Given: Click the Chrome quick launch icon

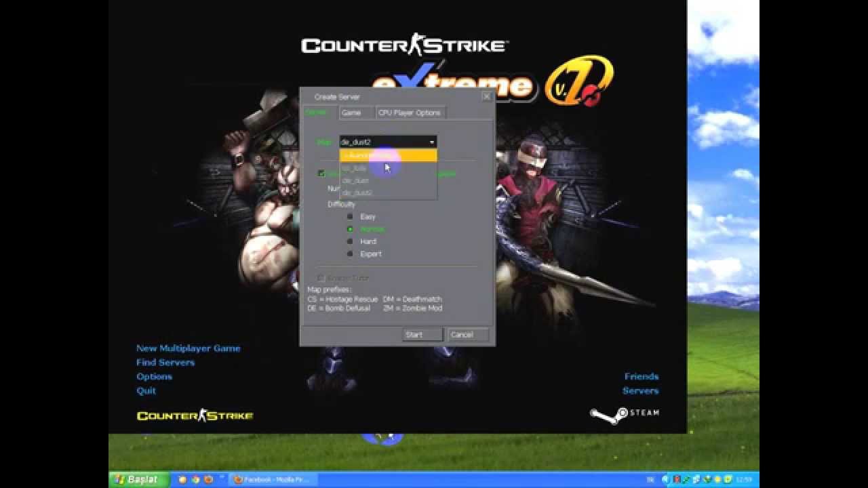Looking at the screenshot, I should click(x=195, y=480).
